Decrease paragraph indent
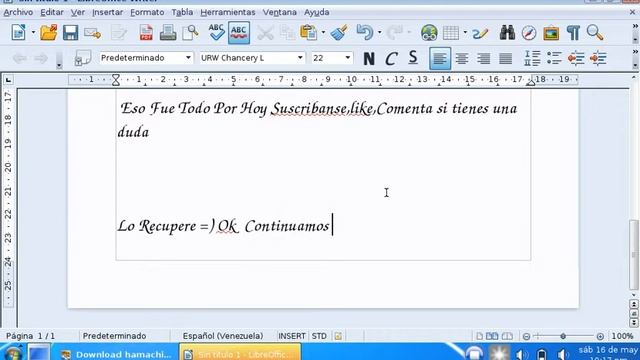 pos(576,59)
